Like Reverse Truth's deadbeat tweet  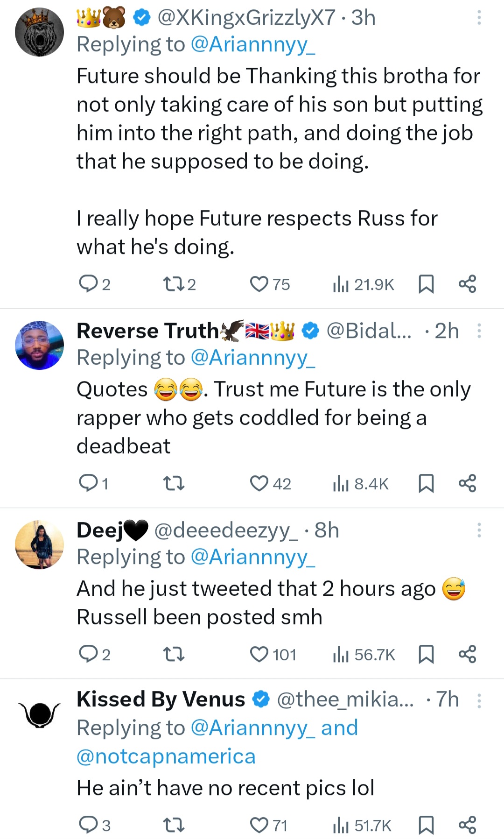click(x=259, y=484)
